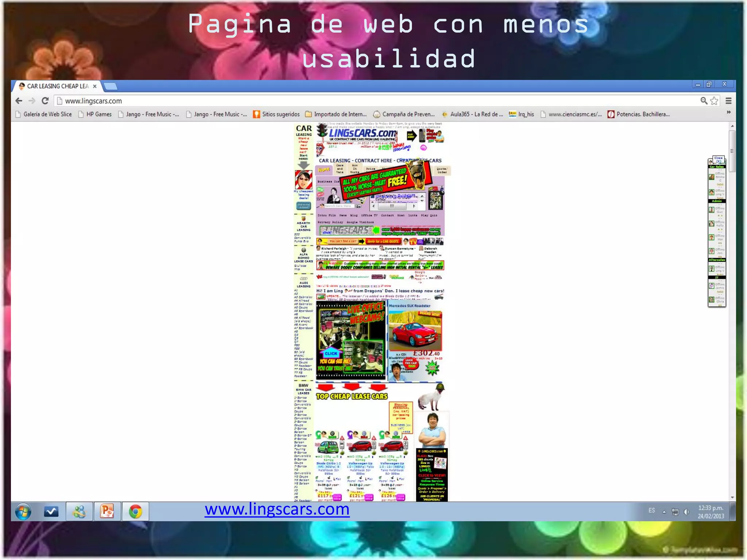Click the ES language indicator
Screen dimensions: 747x560
pos(652,510)
